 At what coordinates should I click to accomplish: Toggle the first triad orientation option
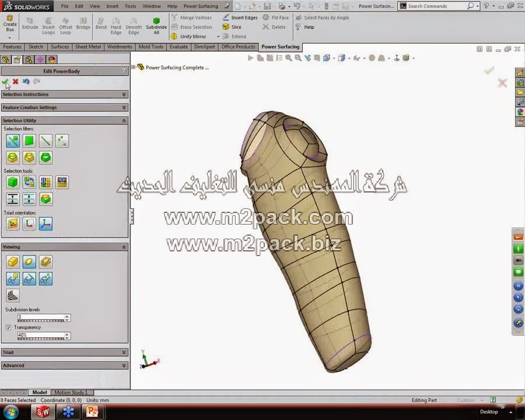tap(13, 224)
